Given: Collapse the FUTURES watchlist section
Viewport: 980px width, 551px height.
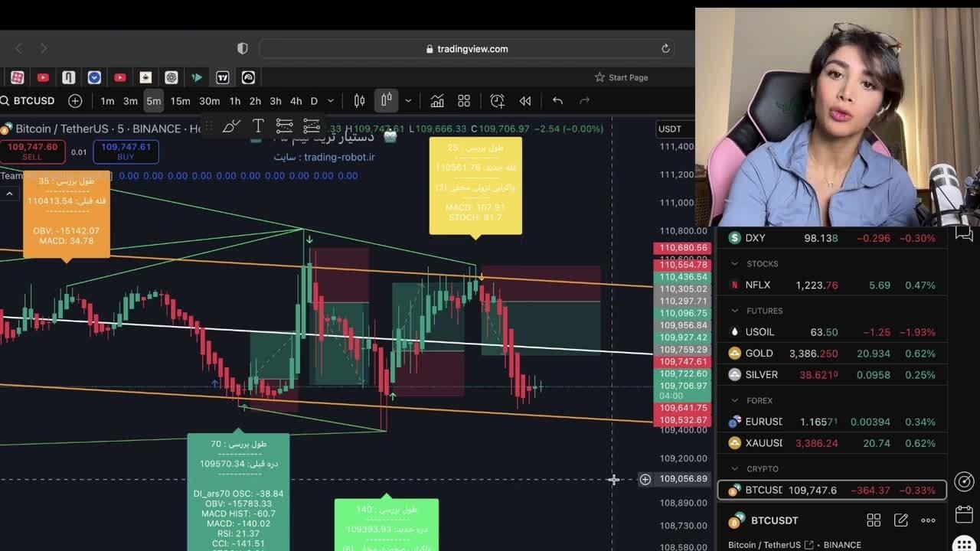Looking at the screenshot, I should click(x=764, y=311).
